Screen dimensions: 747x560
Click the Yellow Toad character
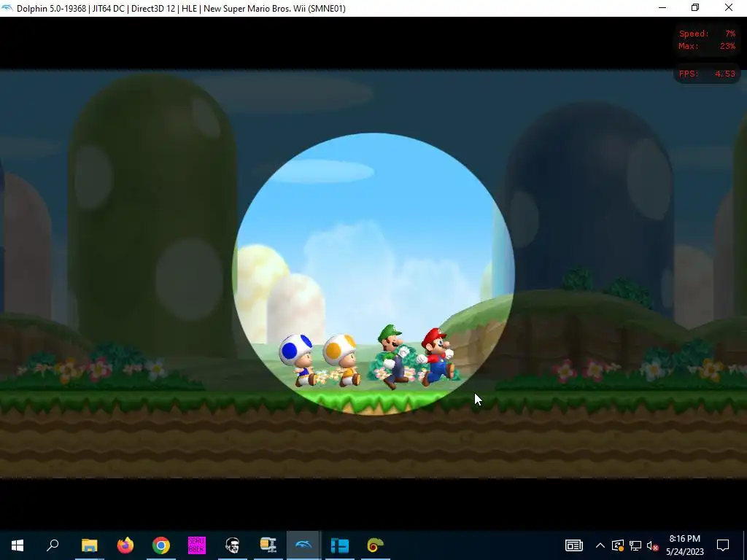click(341, 360)
